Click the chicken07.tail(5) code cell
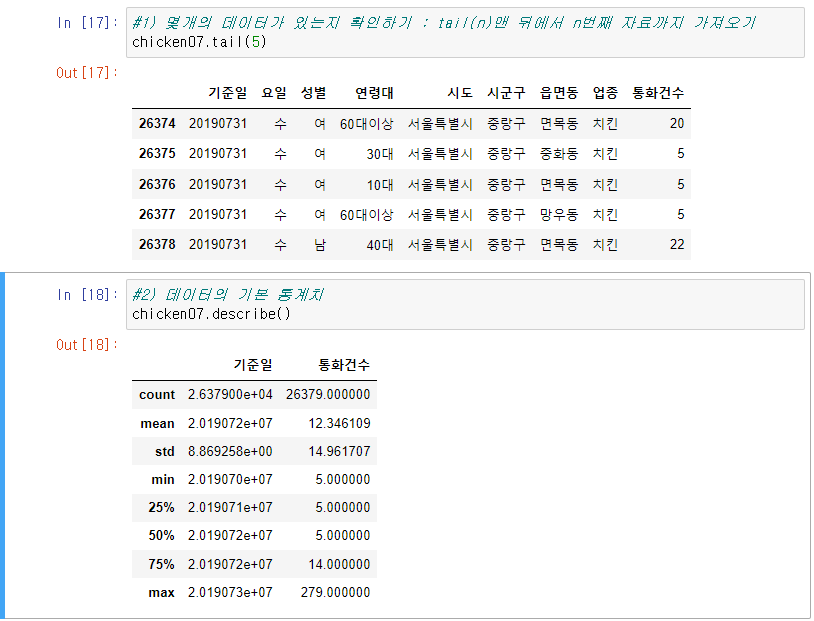This screenshot has width=814, height=621. [465, 32]
